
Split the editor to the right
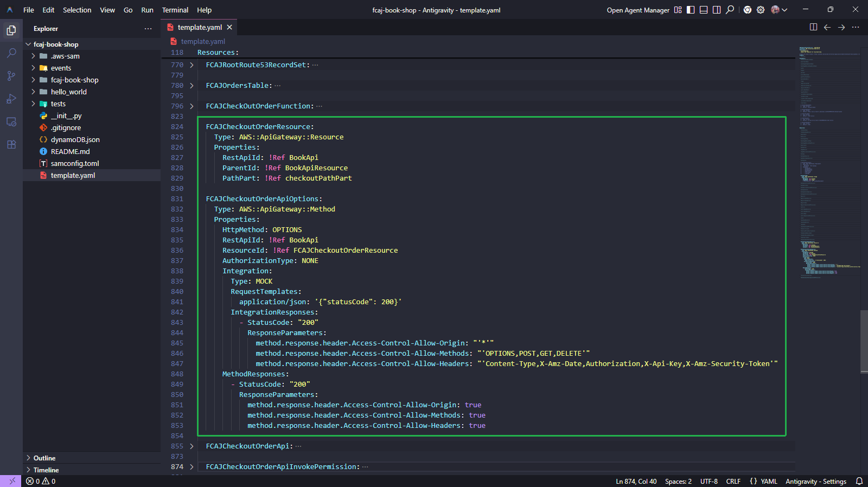[x=813, y=27]
